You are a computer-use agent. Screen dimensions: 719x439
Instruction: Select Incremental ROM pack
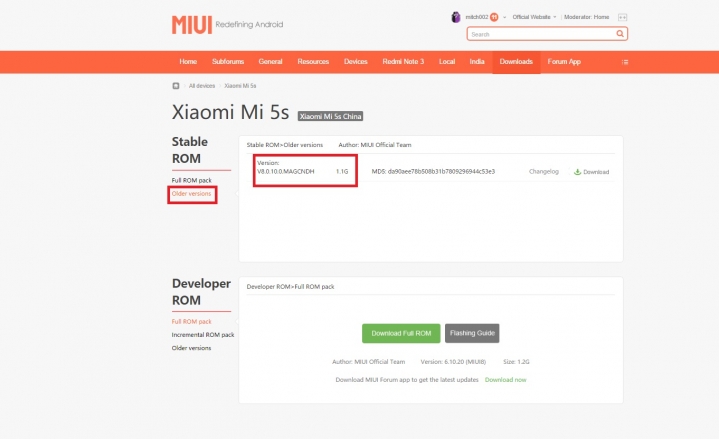[x=203, y=335]
